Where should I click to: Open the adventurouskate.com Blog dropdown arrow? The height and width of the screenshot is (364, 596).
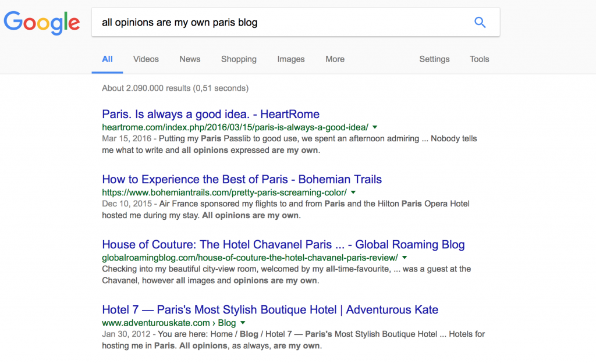243,323
